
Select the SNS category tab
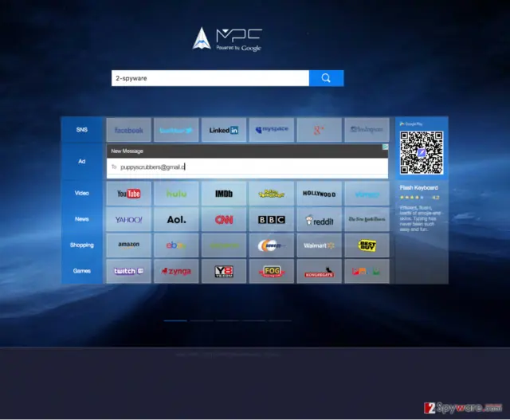tap(82, 130)
